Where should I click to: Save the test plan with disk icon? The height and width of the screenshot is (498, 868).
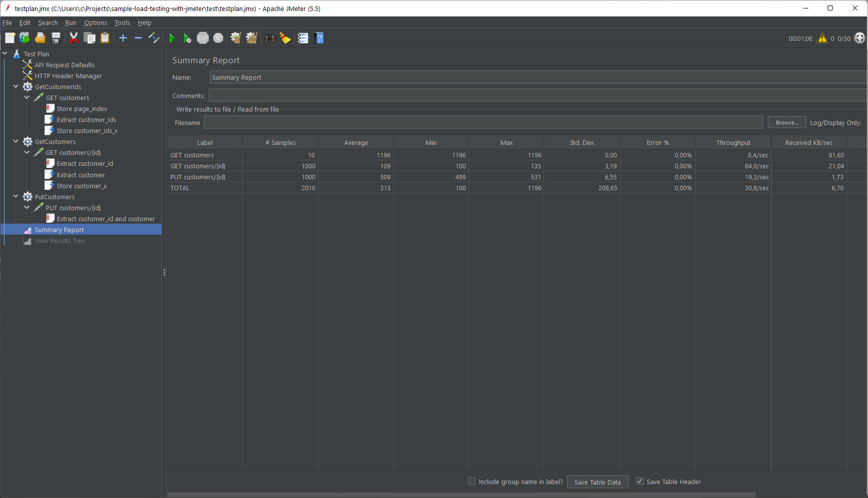[56, 38]
